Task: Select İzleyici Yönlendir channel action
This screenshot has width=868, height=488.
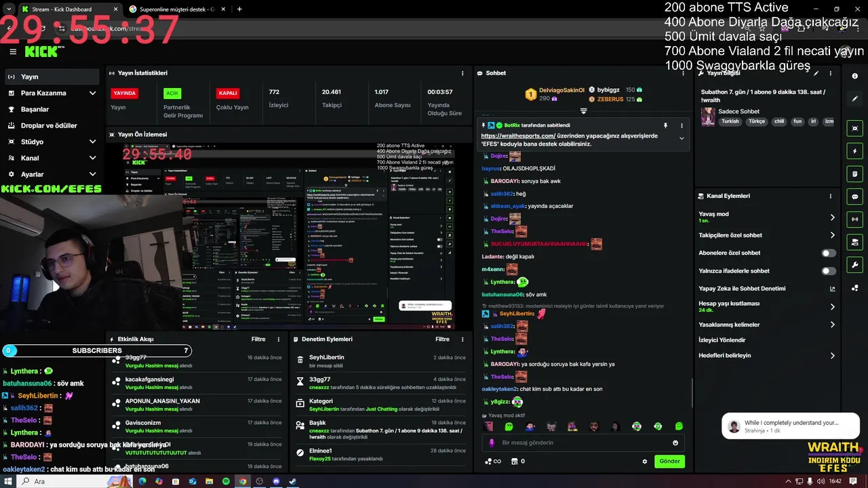Action: pyautogui.click(x=722, y=340)
